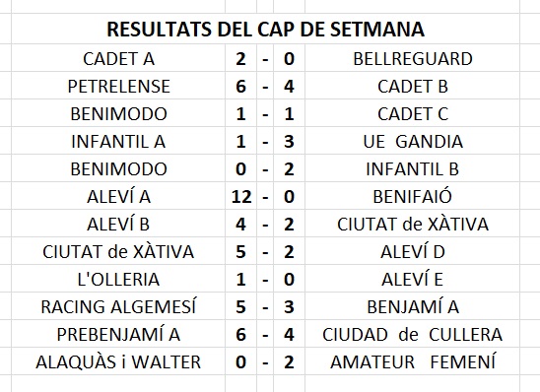Click the AMATEUR FEMENÍ cell
The image size is (540, 392).
[x=412, y=361]
